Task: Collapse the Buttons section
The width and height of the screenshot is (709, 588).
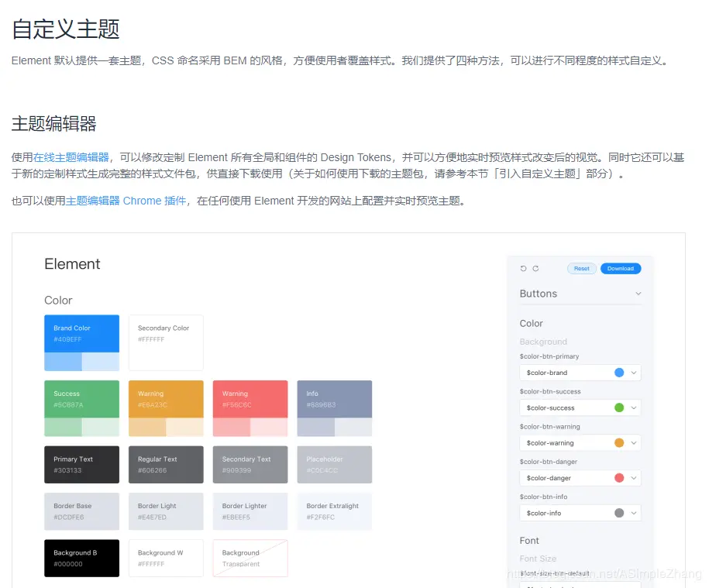Action: [x=638, y=294]
